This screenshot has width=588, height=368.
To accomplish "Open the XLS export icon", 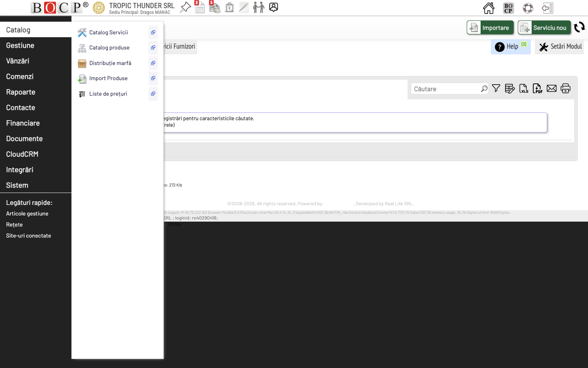I will (x=523, y=88).
